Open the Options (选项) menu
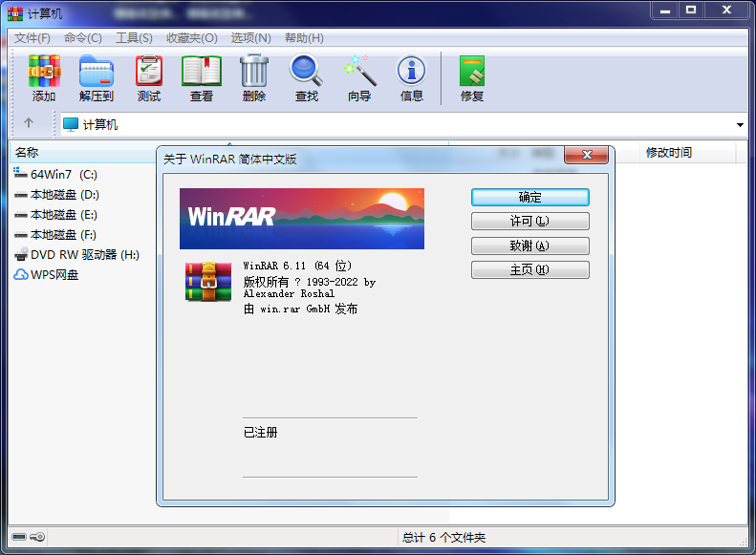The width and height of the screenshot is (756, 555). tap(250, 37)
